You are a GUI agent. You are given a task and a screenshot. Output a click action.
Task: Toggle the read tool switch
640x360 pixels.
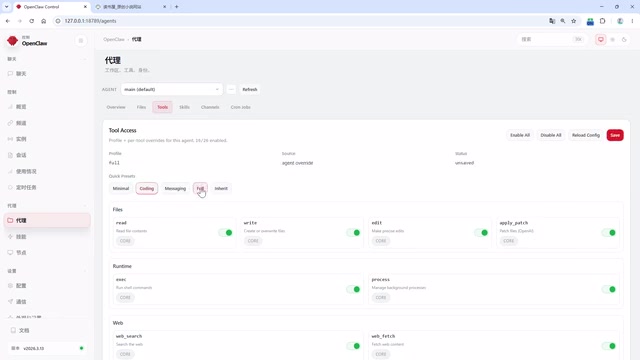[x=225, y=233]
